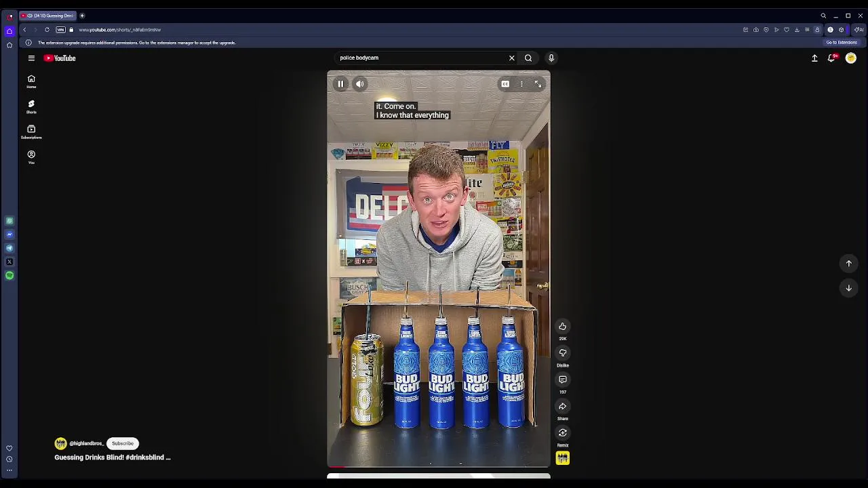Open the @highlandbros channel avatar
The image size is (868, 488).
point(61,443)
